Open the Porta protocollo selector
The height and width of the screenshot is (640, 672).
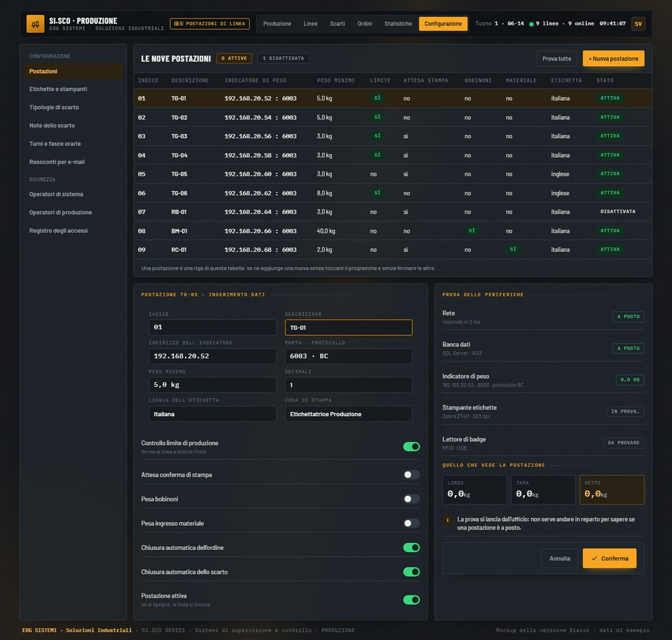348,356
